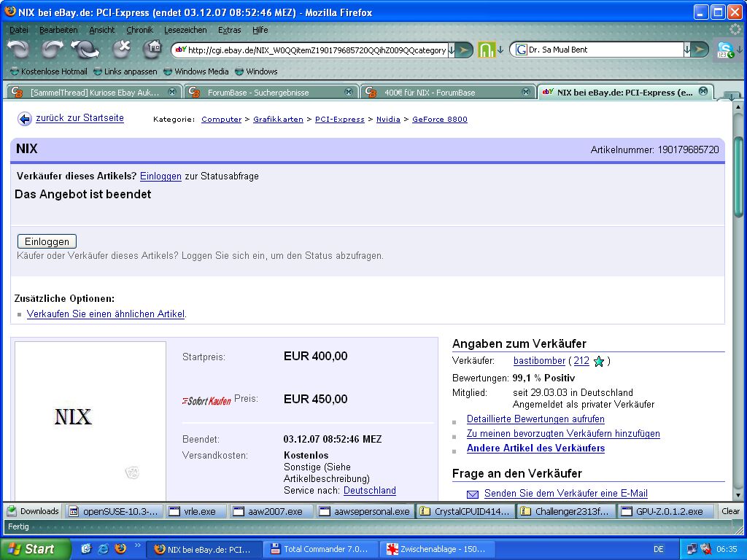This screenshot has width=747, height=560.
Task: Click the seller's turquoise feedback star
Action: (599, 362)
